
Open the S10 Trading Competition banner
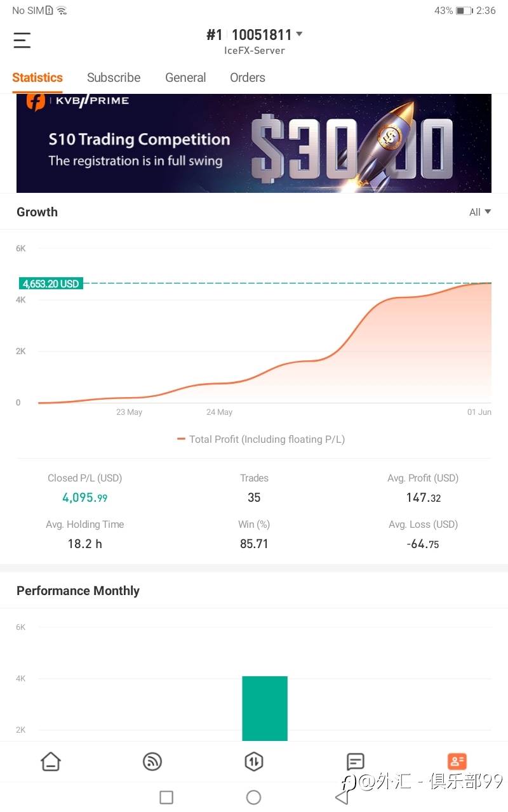(x=254, y=143)
